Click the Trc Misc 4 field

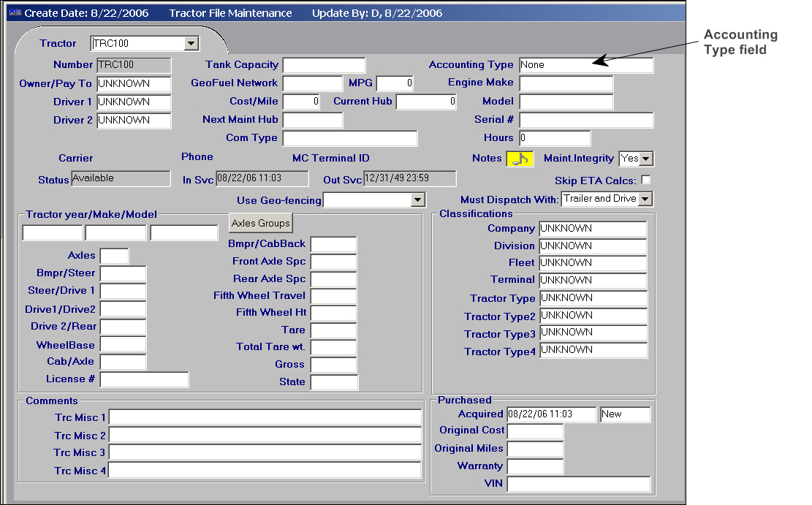265,471
